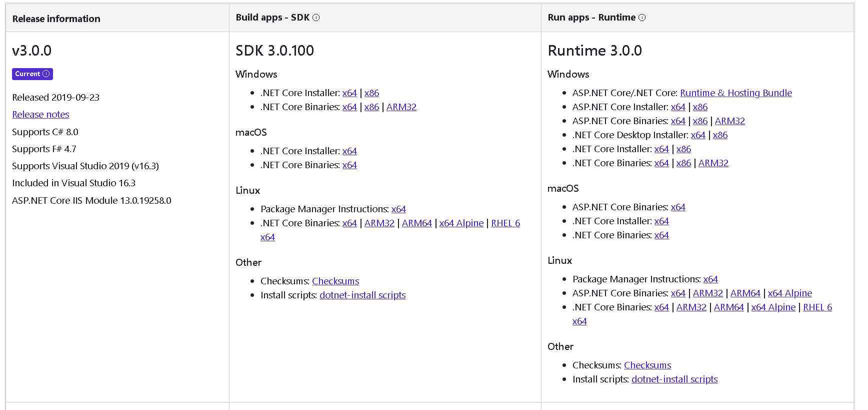Download SDK macOS .NET Core Binaries x64

pos(349,165)
